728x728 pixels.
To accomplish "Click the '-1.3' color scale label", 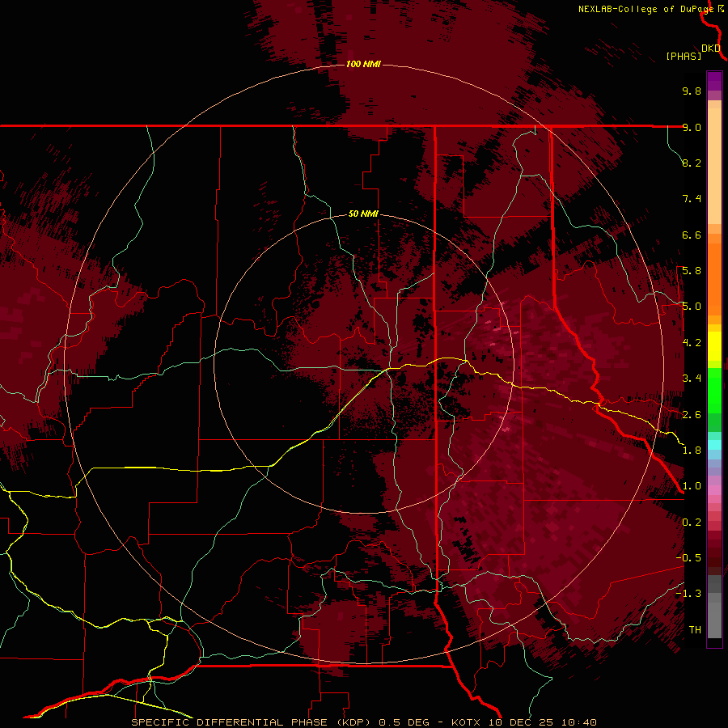I will coord(688,594).
